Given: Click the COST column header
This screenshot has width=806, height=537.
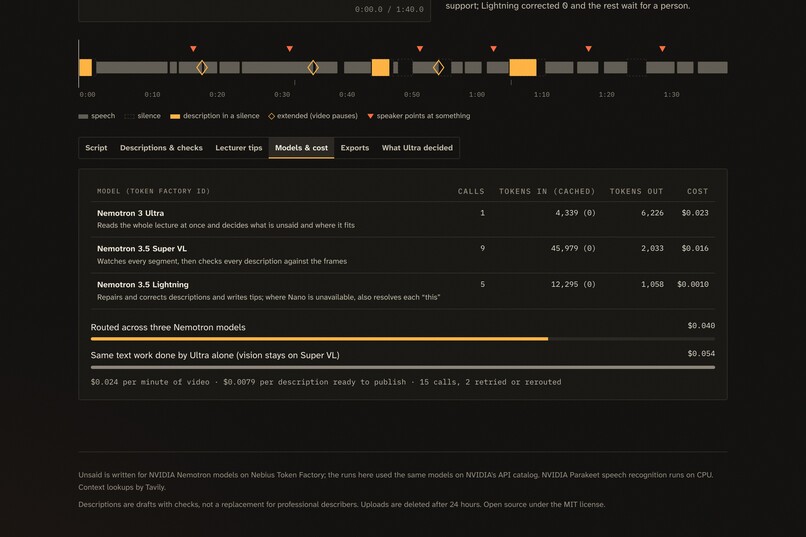Looking at the screenshot, I should point(698,191).
